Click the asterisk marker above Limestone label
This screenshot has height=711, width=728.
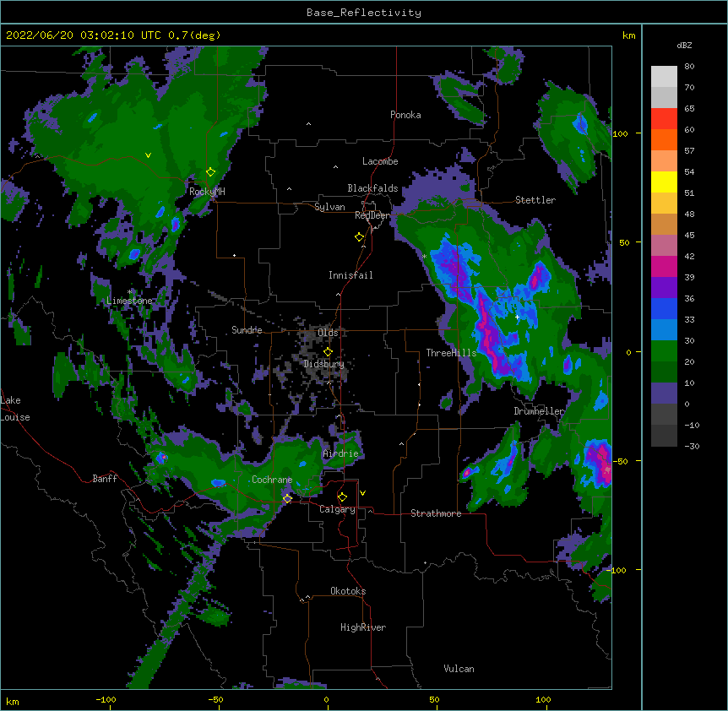click(x=130, y=292)
